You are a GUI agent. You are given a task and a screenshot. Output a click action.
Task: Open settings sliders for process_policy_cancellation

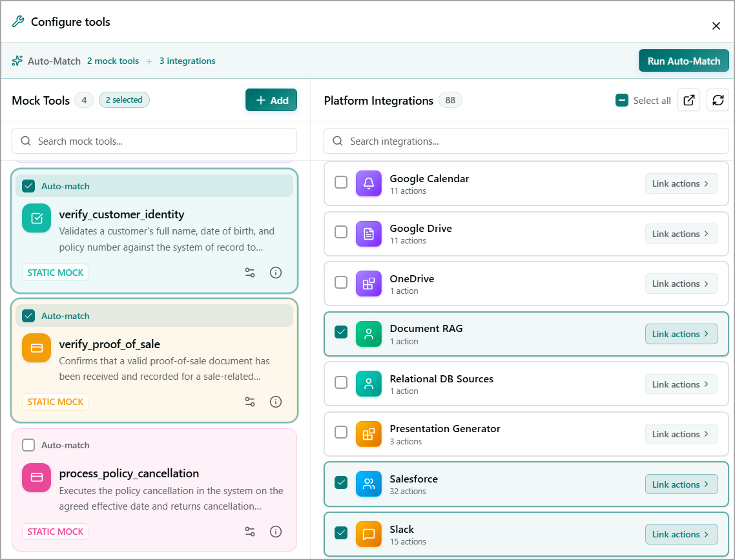[x=250, y=532]
